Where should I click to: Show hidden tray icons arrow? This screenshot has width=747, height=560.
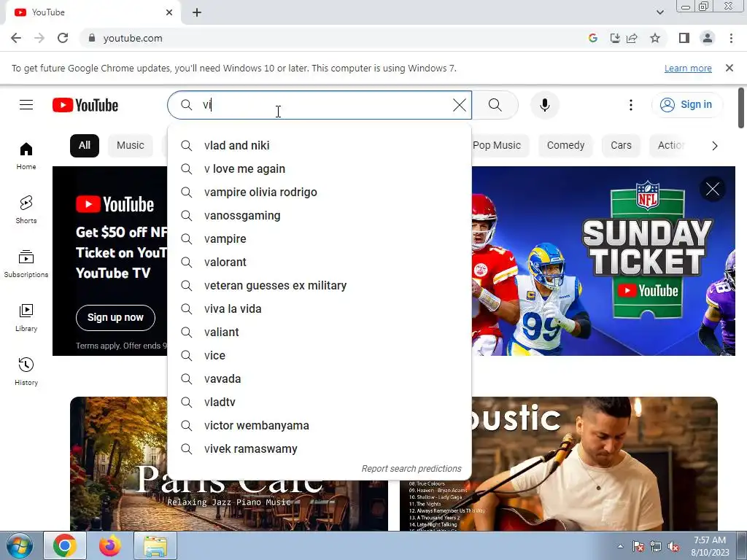[620, 546]
